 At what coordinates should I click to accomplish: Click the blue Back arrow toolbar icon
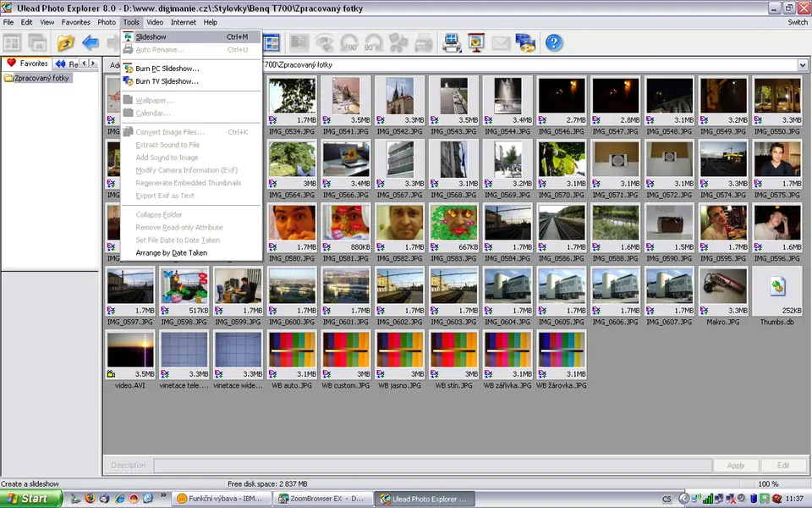click(x=91, y=42)
